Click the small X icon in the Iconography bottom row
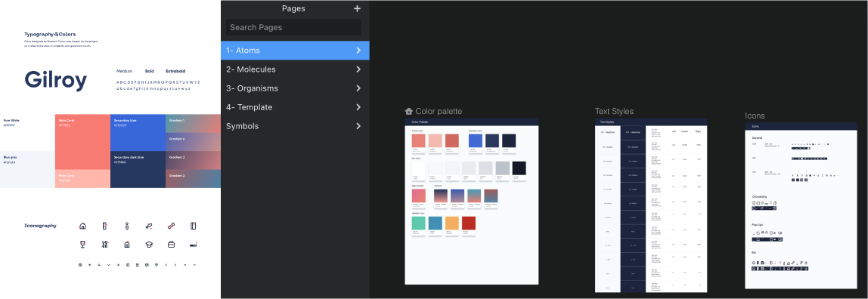The image size is (868, 299). click(118, 265)
